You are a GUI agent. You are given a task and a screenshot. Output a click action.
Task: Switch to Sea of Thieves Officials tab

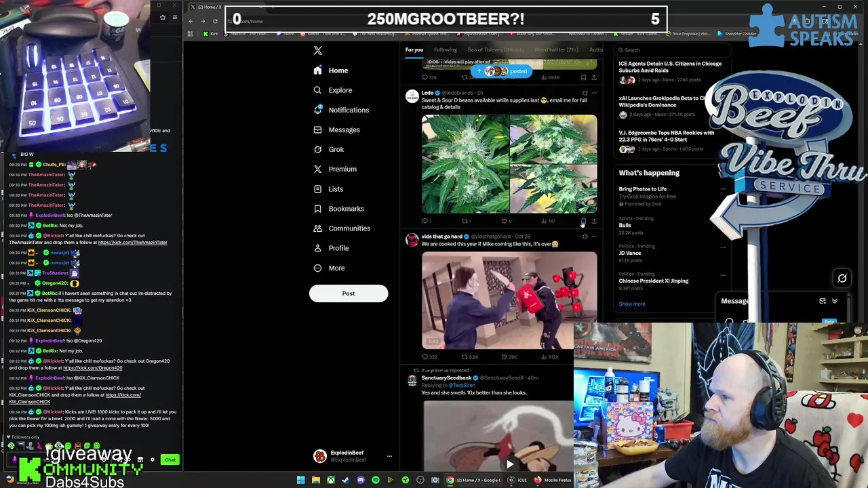496,49
